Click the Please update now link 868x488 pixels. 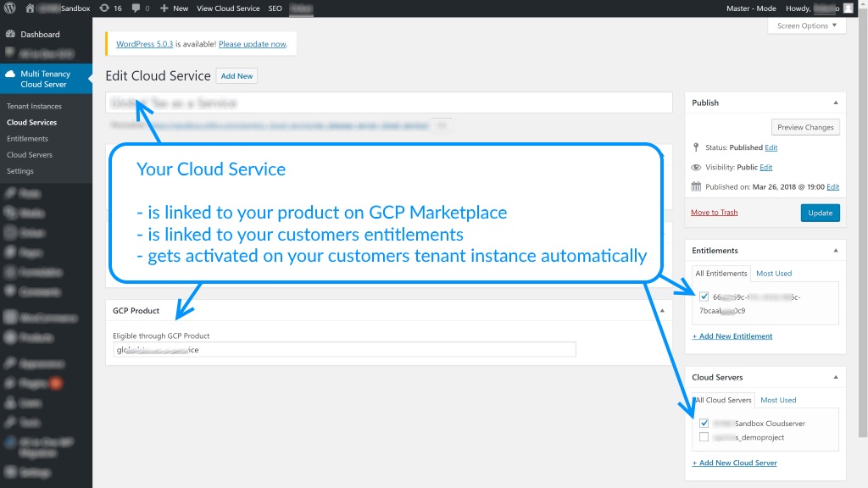click(x=253, y=44)
